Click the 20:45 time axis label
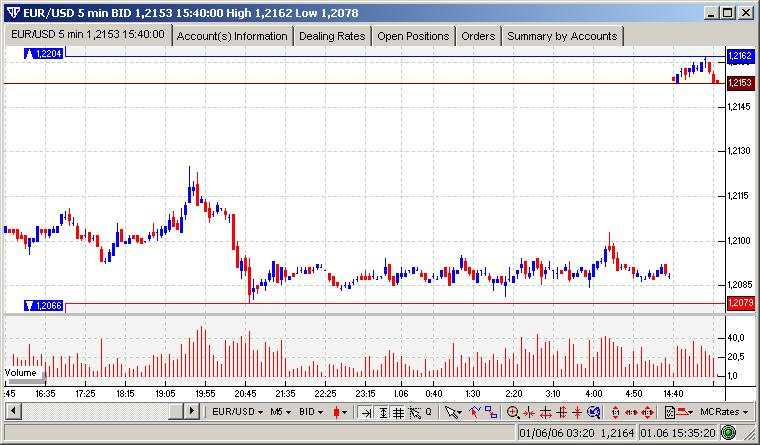This screenshot has height=445, width=760. [x=245, y=394]
